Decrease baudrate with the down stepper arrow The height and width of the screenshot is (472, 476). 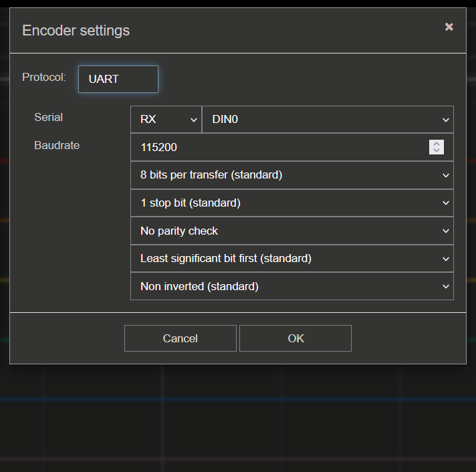point(437,150)
